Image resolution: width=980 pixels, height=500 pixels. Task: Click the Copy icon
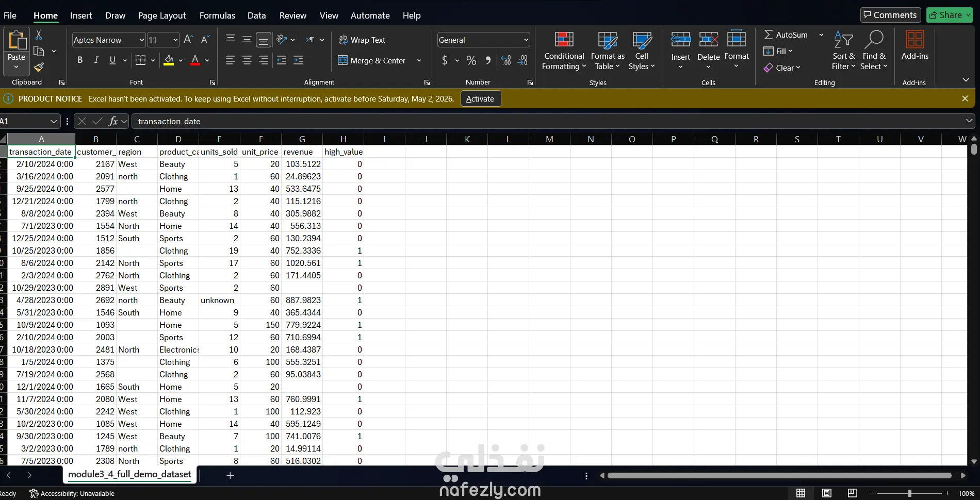pos(39,51)
